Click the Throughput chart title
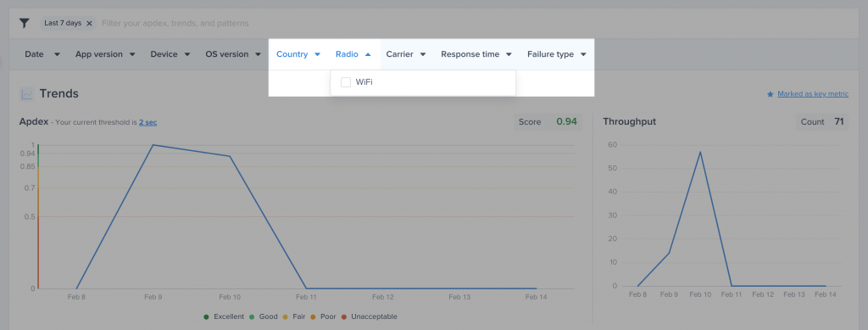 point(630,122)
